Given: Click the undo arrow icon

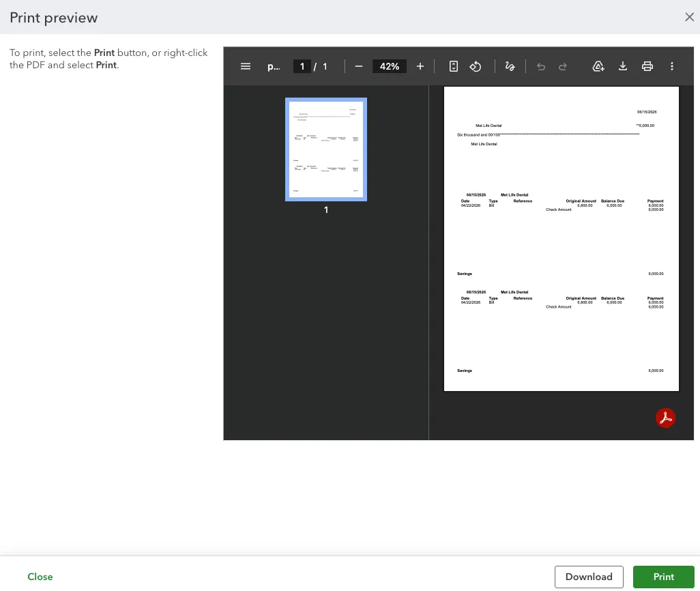Looking at the screenshot, I should click(540, 67).
